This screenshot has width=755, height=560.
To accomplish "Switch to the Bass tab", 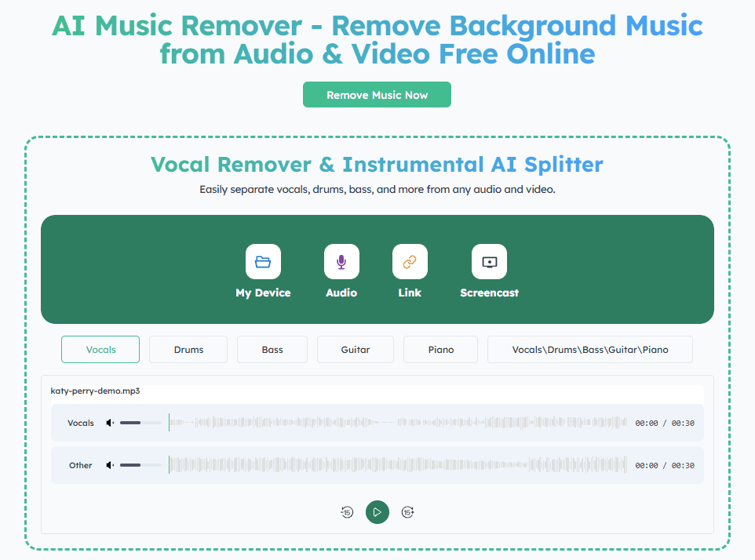I will (272, 350).
